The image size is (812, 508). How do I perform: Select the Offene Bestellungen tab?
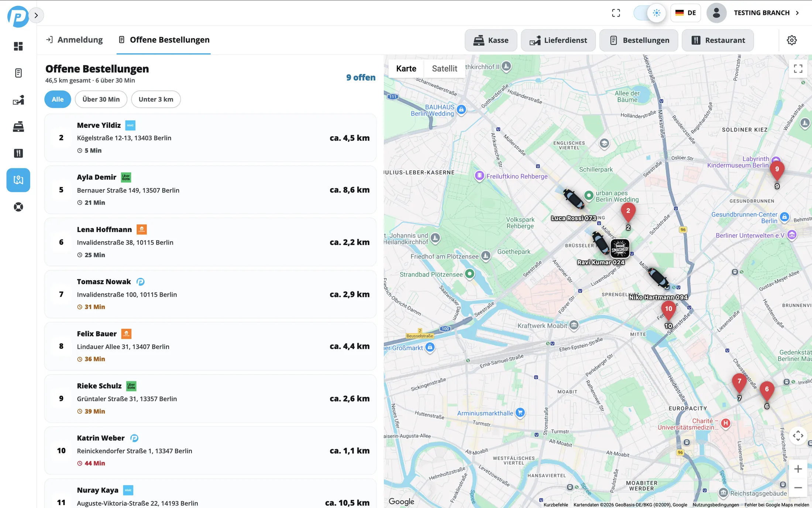pyautogui.click(x=164, y=40)
